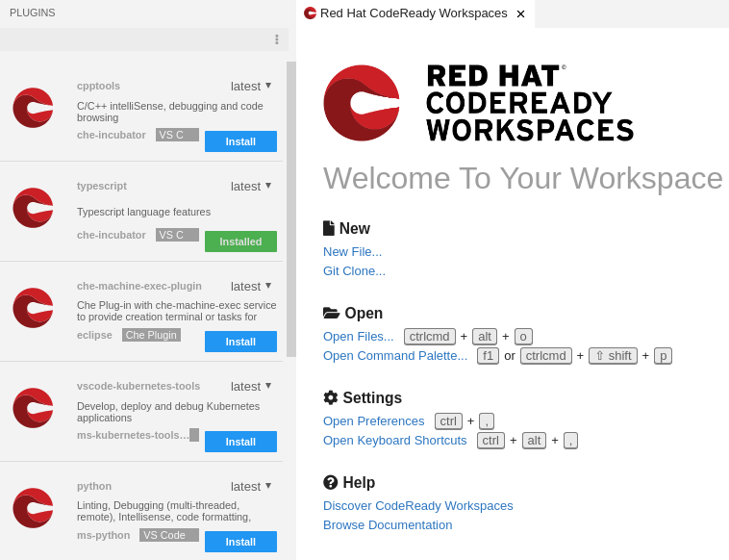Open Command Palette... link
Image resolution: width=729 pixels, height=560 pixels.
coord(395,356)
